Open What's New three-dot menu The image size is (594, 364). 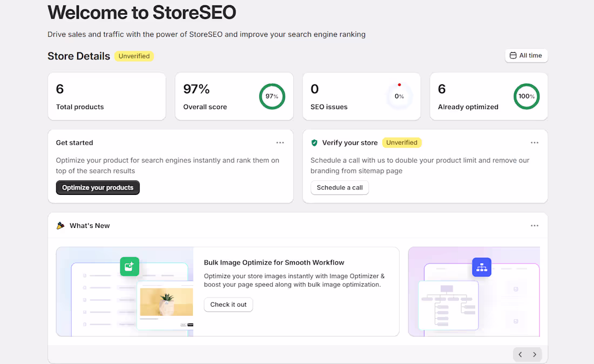535,226
